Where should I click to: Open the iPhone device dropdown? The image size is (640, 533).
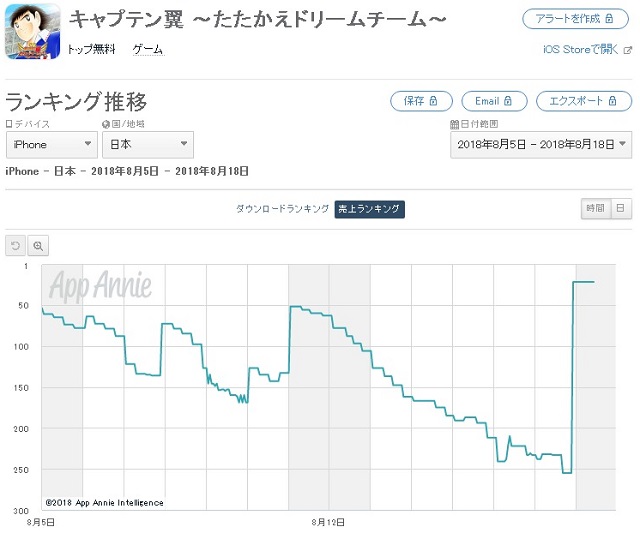point(52,144)
